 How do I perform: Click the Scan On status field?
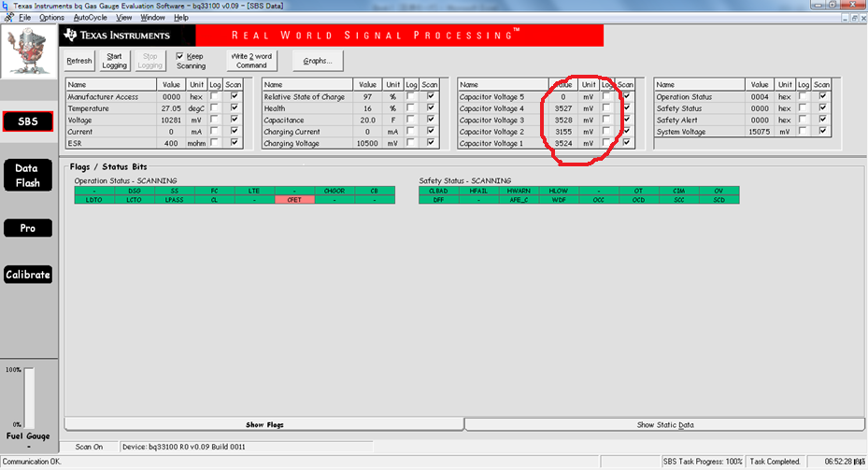[89, 447]
